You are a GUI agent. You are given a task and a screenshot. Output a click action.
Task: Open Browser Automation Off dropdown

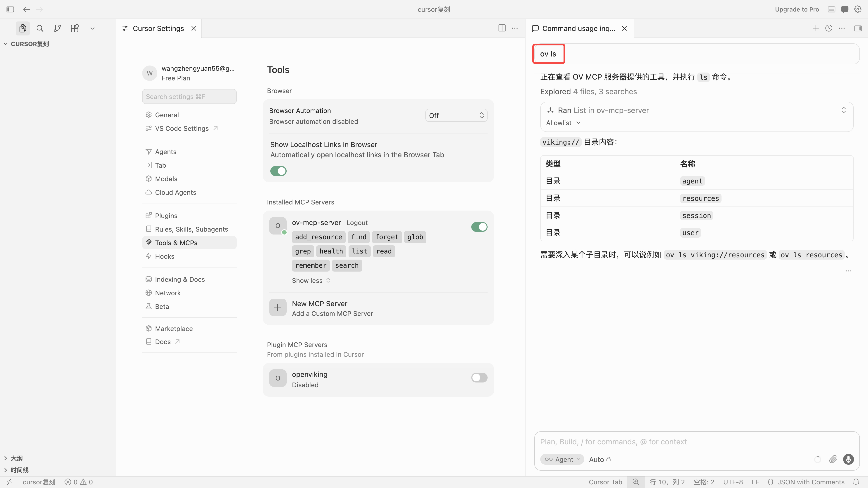(x=456, y=115)
